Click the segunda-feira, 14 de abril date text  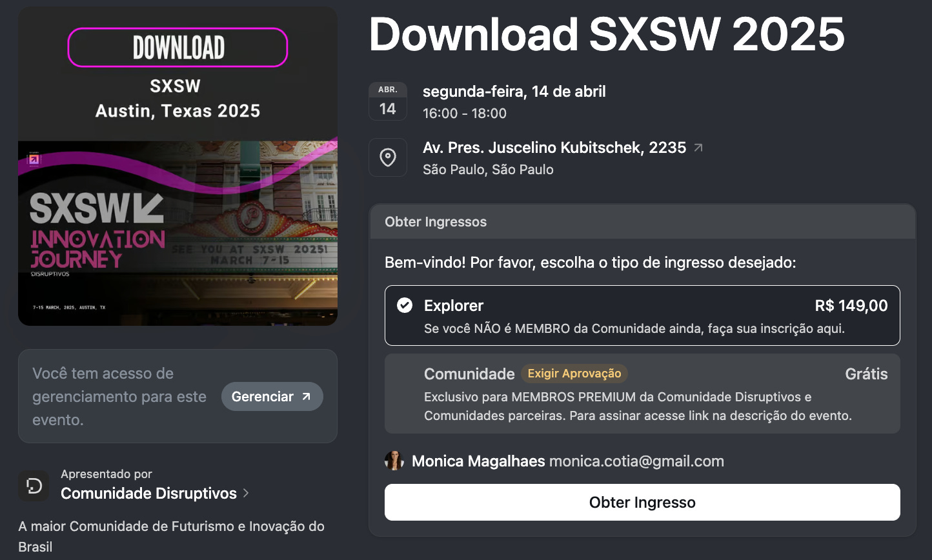pos(514,92)
